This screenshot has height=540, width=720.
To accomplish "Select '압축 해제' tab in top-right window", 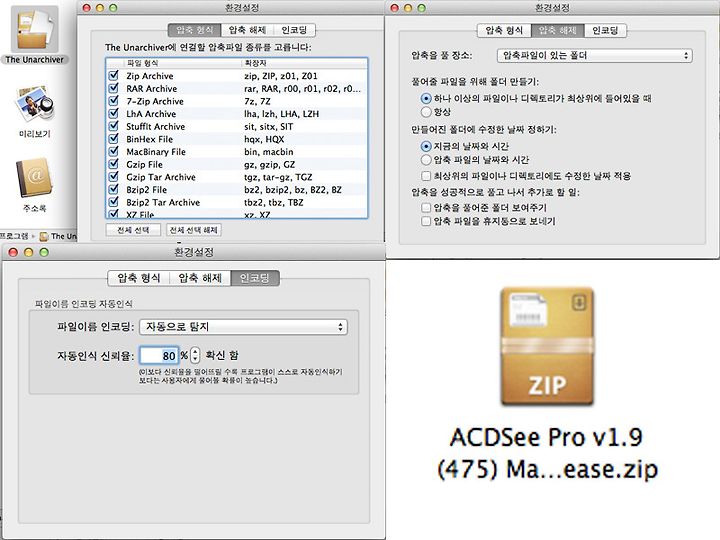I will click(x=557, y=30).
